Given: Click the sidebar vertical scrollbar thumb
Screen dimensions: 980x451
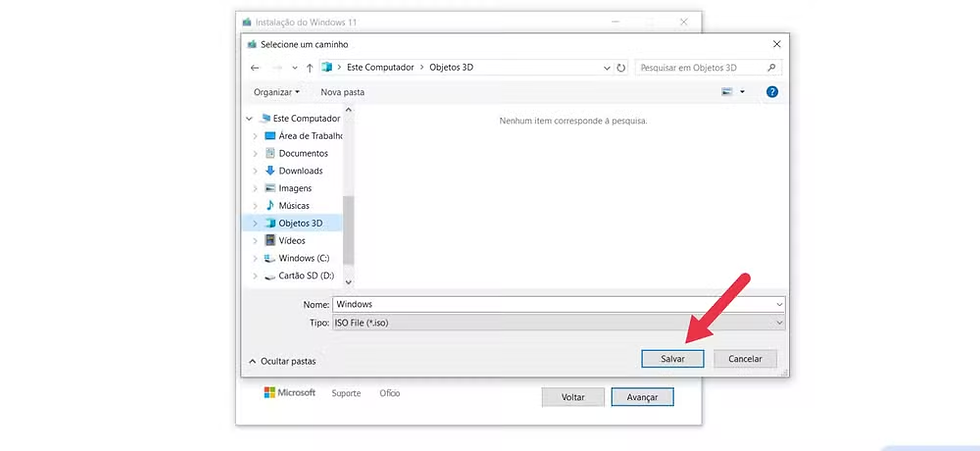Looking at the screenshot, I should 349,230.
